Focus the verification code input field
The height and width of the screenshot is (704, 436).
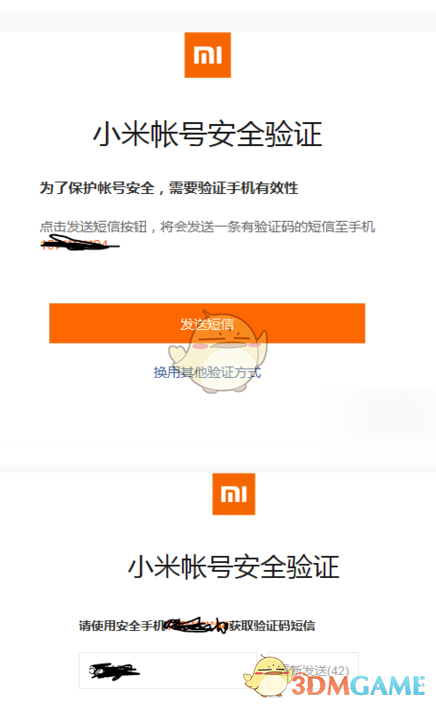(168, 670)
